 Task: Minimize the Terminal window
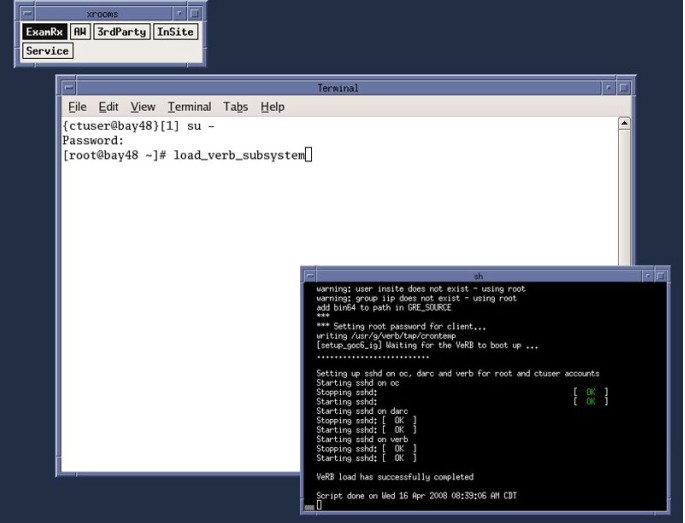point(610,88)
